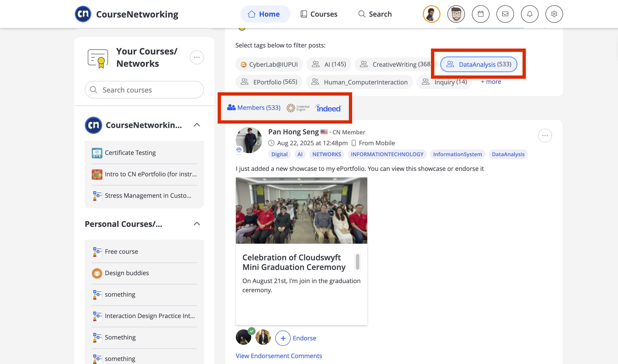
Task: Click the Certificate Testing course icon
Action: point(97,153)
